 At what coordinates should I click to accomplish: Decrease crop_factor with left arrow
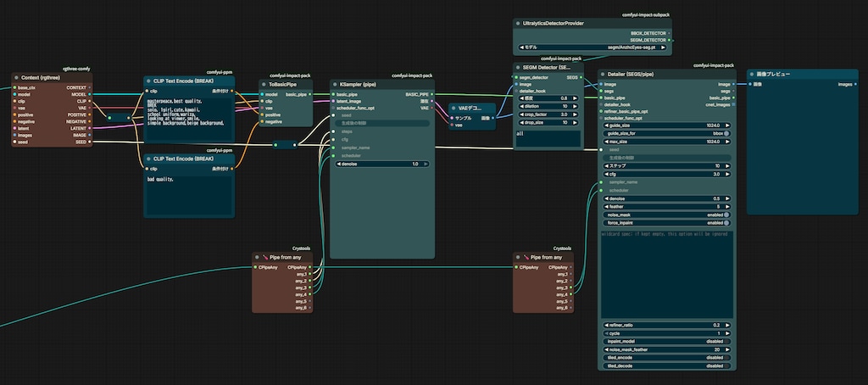tap(521, 114)
